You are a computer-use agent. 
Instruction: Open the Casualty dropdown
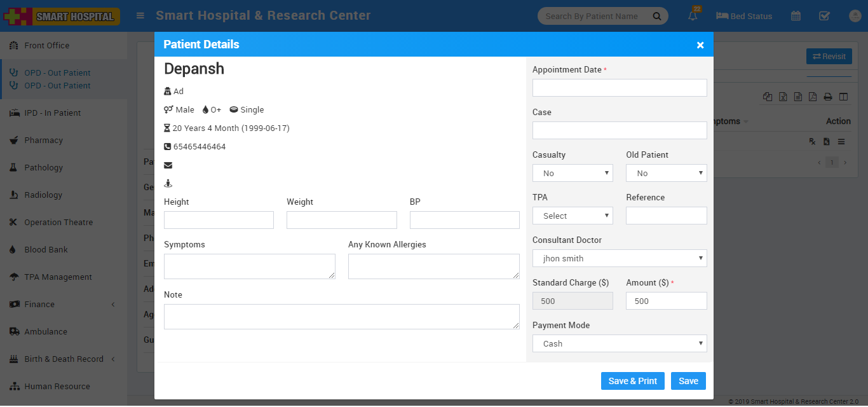[573, 173]
